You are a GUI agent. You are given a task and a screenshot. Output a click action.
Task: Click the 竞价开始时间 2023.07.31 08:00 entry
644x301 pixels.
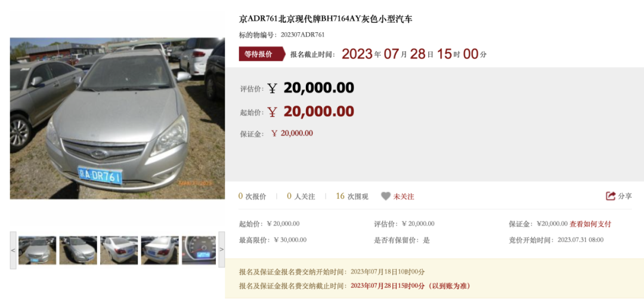(x=556, y=239)
